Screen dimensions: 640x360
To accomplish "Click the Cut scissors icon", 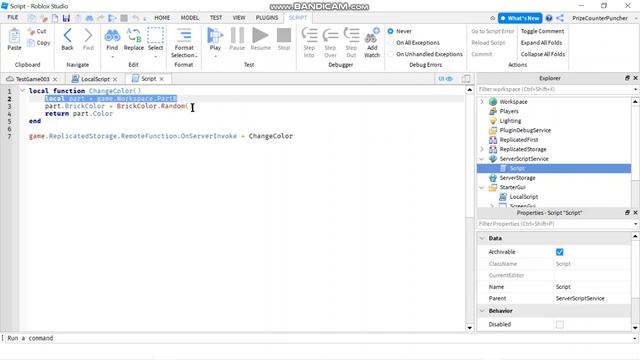I will click(31, 31).
